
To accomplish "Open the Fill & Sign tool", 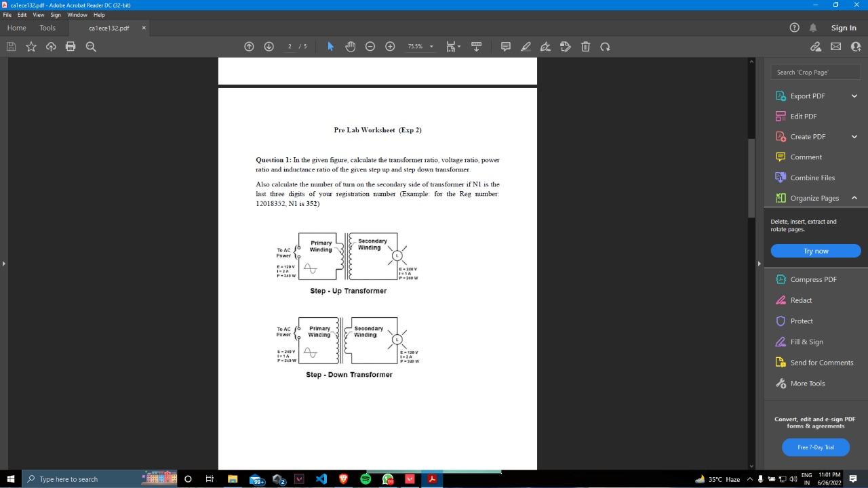I will [806, 342].
